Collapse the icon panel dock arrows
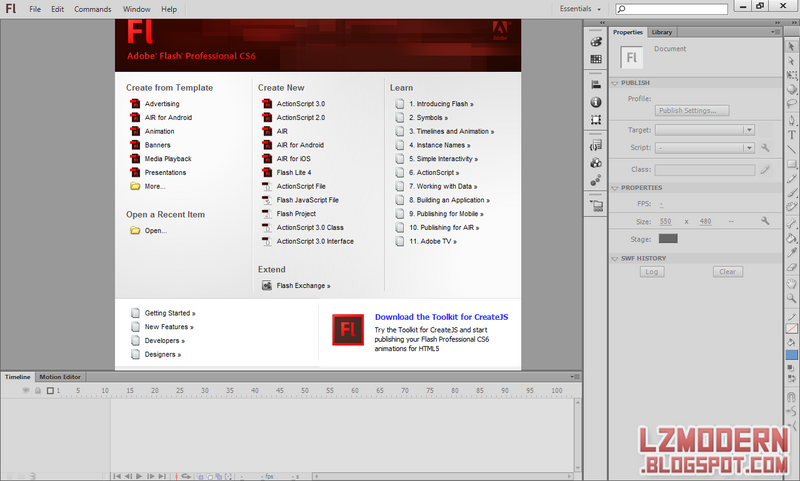Screen dimensions: 800x481 coord(603,23)
